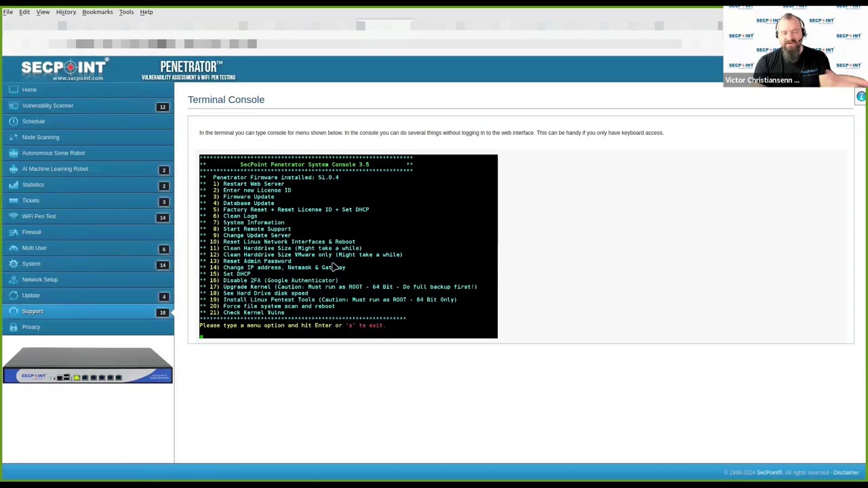Click the Penetrator product logo
The width and height of the screenshot is (868, 488).
(x=189, y=70)
